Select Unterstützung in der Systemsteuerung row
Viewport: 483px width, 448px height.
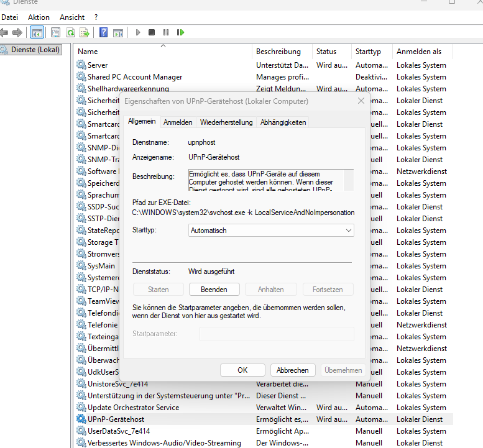coord(264,395)
